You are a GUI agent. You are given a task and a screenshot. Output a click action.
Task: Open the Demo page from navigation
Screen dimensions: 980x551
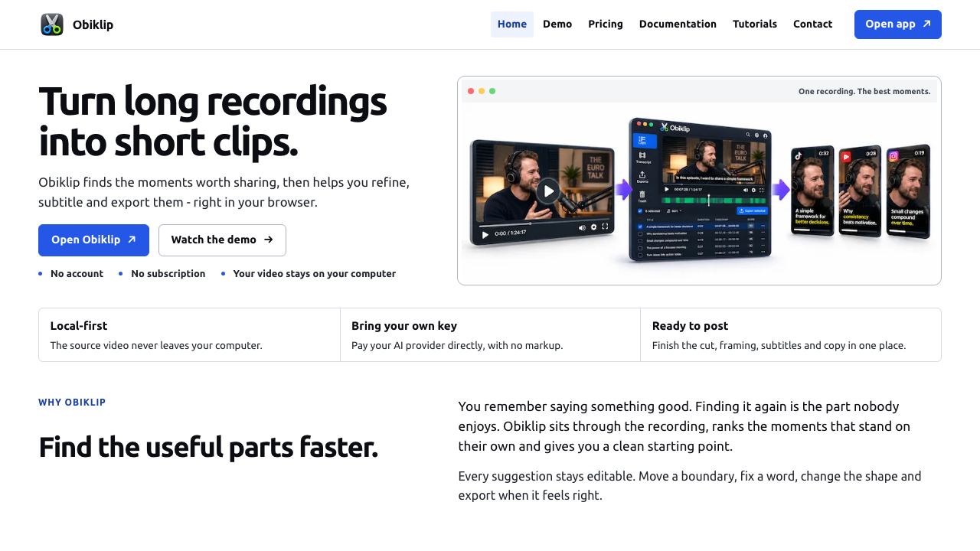pyautogui.click(x=557, y=24)
